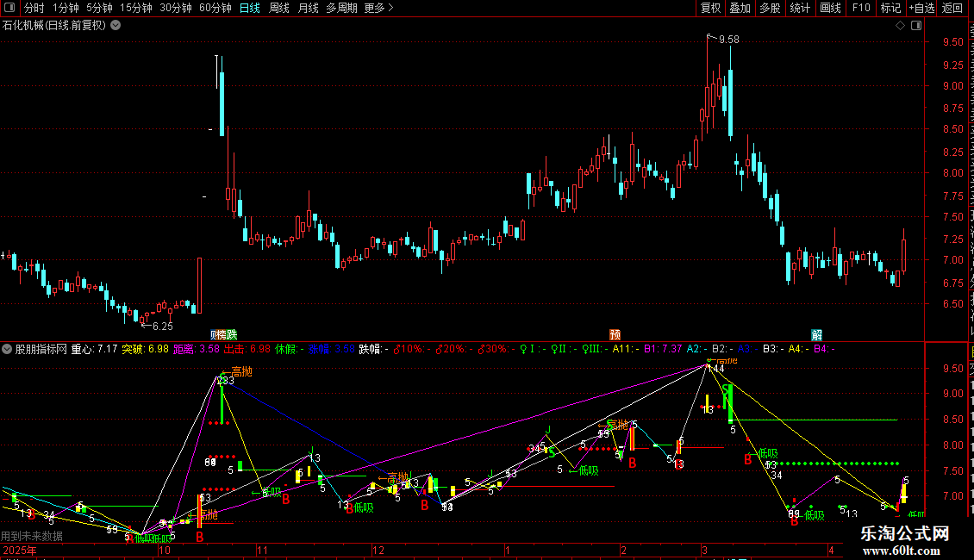Click the diamond icon in chart header

pos(900,26)
